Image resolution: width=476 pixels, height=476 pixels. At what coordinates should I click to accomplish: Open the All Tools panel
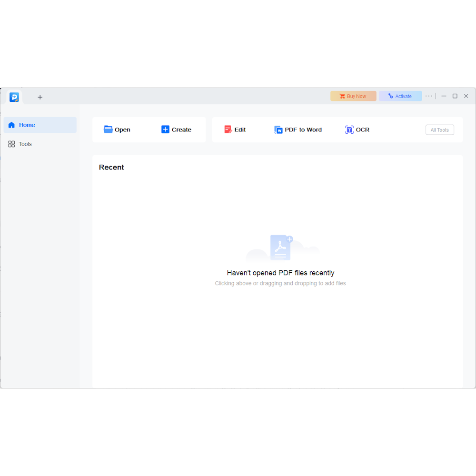[x=439, y=129]
